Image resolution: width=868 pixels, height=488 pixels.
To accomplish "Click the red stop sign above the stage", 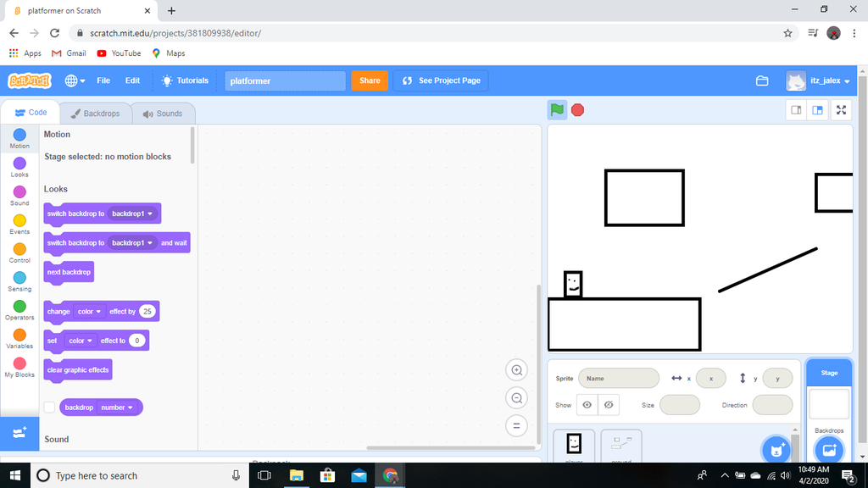I will (577, 109).
